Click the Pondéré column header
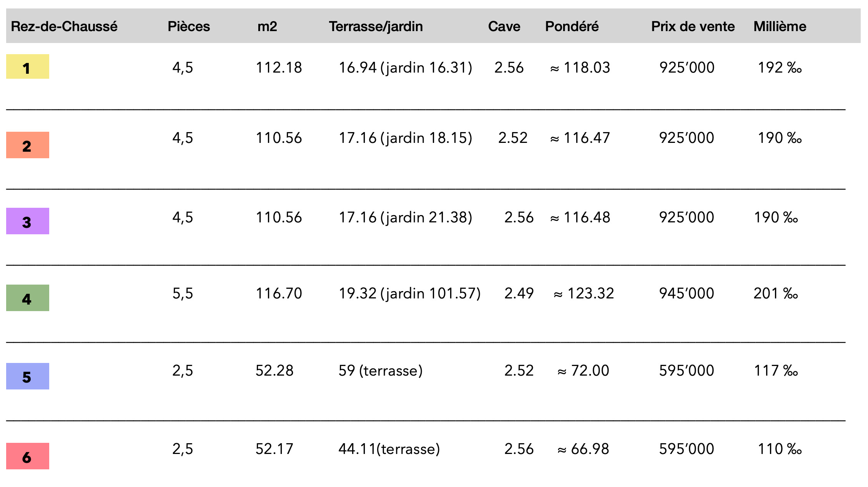Image resolution: width=868 pixels, height=487 pixels. click(x=572, y=26)
